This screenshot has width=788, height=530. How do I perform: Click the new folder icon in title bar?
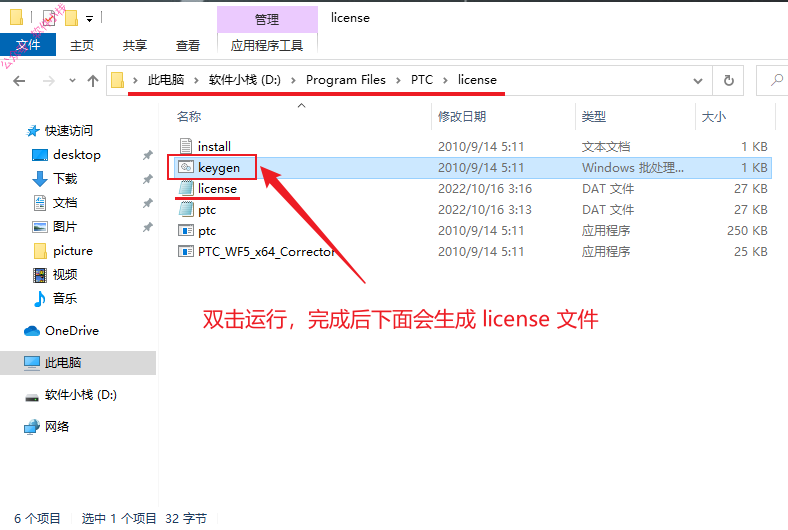71,18
